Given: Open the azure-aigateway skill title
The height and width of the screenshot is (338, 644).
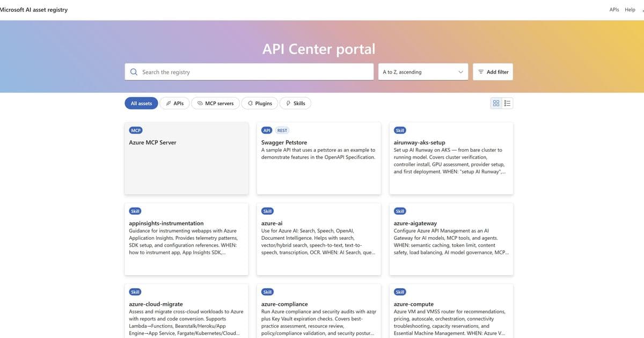Looking at the screenshot, I should pos(415,223).
